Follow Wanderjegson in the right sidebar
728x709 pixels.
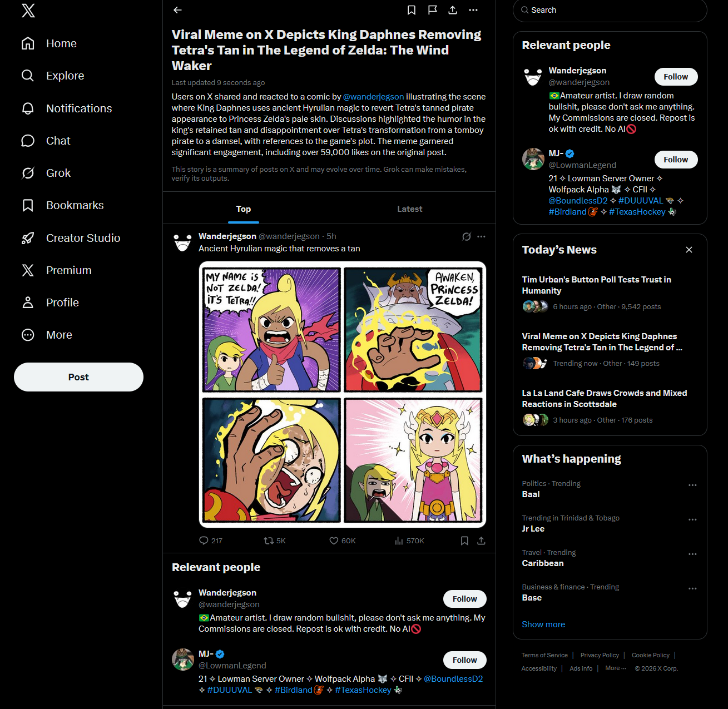tap(676, 77)
